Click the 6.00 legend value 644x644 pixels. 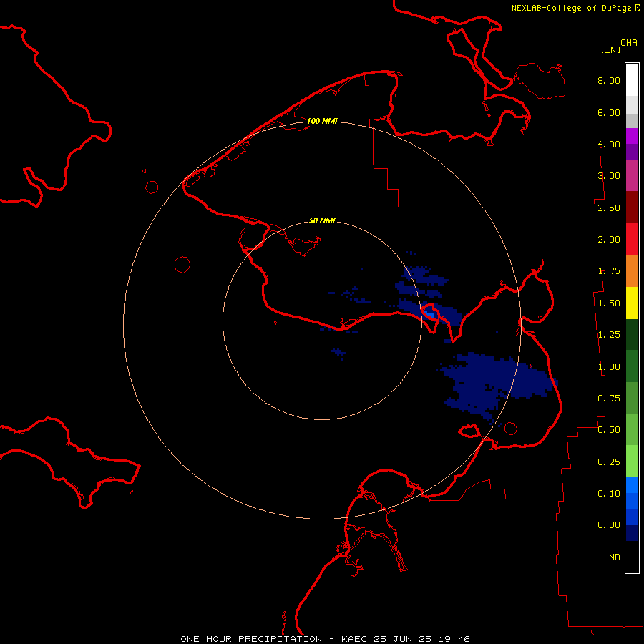tap(609, 112)
